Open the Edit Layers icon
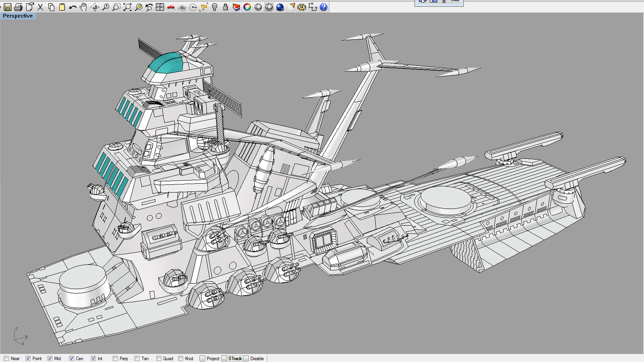This screenshot has height=362, width=644. tap(236, 7)
